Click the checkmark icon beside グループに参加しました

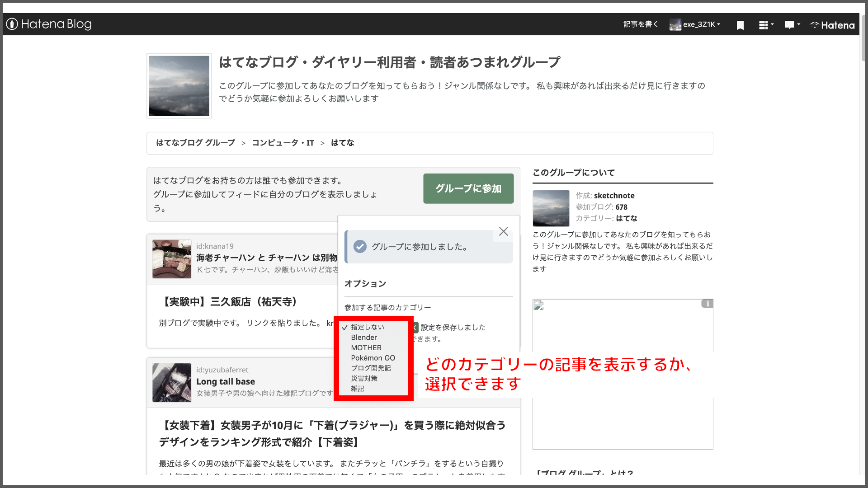click(360, 246)
